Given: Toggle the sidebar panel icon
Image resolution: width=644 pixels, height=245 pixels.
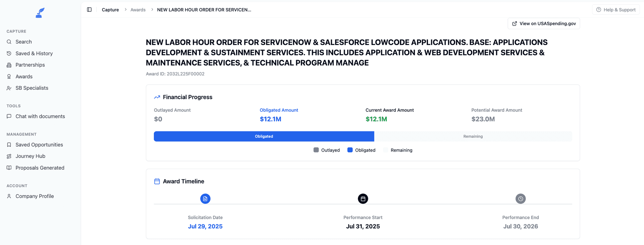Looking at the screenshot, I should click(89, 10).
